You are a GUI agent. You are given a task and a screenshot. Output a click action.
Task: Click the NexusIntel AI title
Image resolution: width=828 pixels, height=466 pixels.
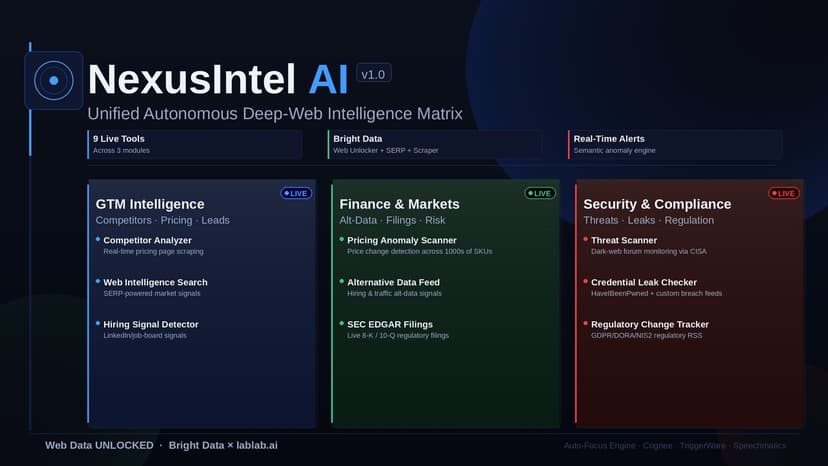[x=218, y=79]
